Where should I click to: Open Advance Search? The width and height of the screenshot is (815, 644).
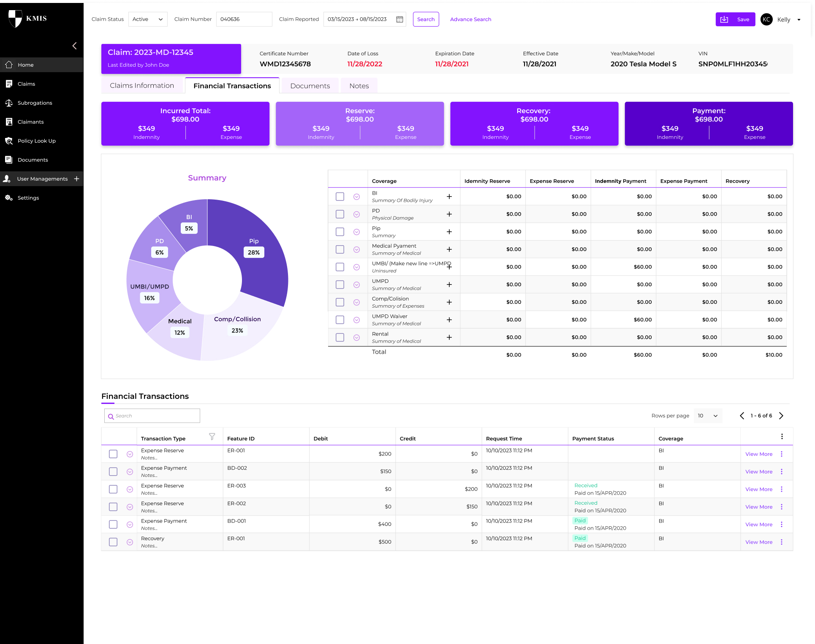470,19
